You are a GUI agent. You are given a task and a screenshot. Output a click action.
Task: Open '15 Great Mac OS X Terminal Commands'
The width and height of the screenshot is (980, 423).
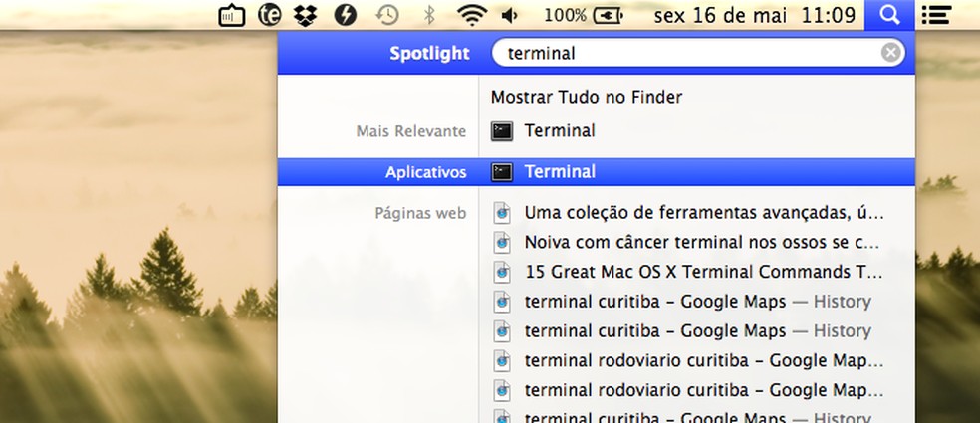(701, 272)
